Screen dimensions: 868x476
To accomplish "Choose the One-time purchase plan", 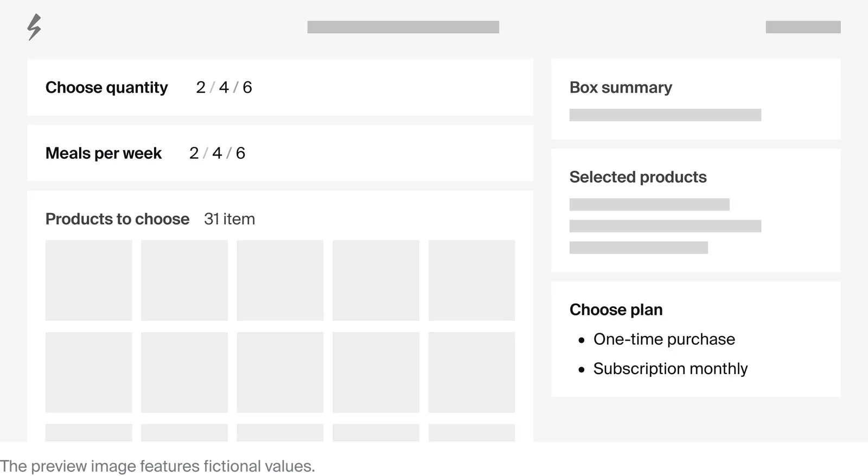I will [664, 339].
